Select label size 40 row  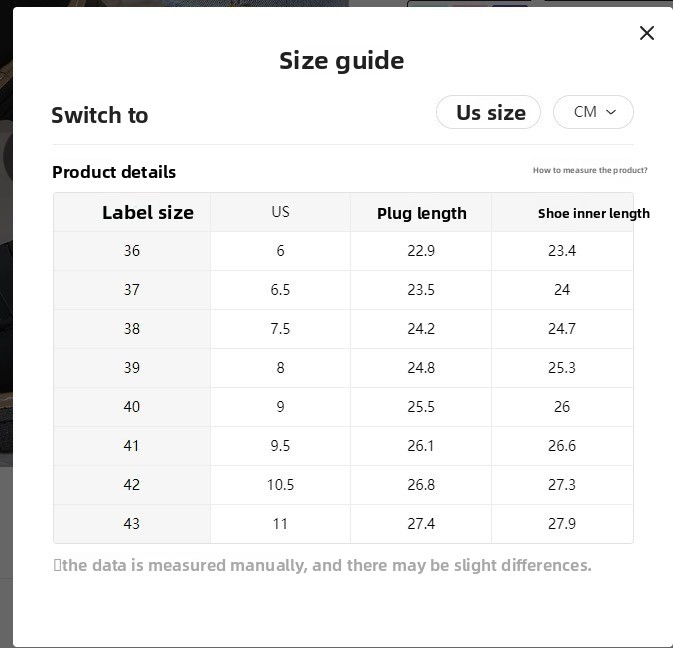click(132, 407)
